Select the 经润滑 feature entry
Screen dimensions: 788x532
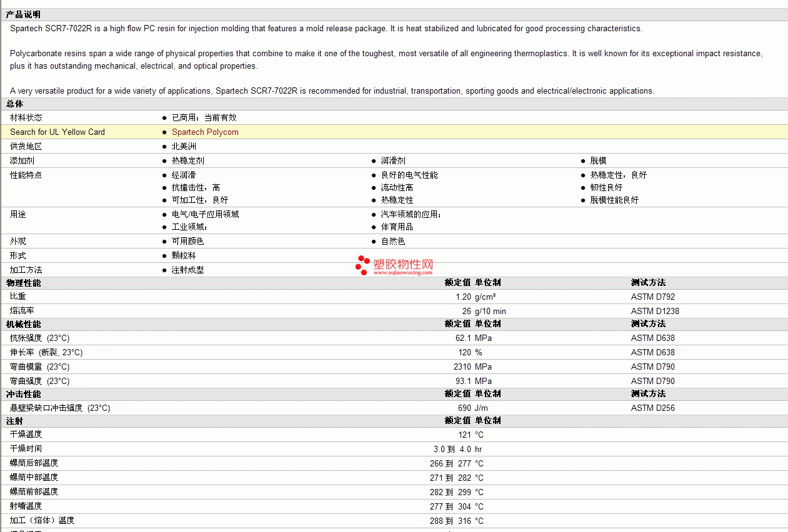(x=184, y=175)
